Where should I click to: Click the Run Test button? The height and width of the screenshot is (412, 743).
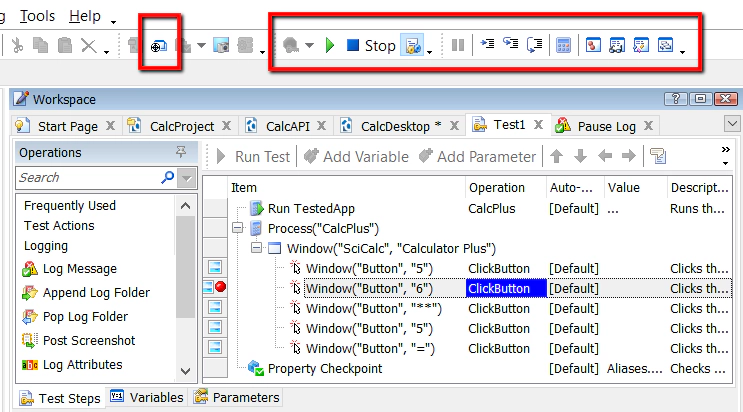(x=253, y=156)
